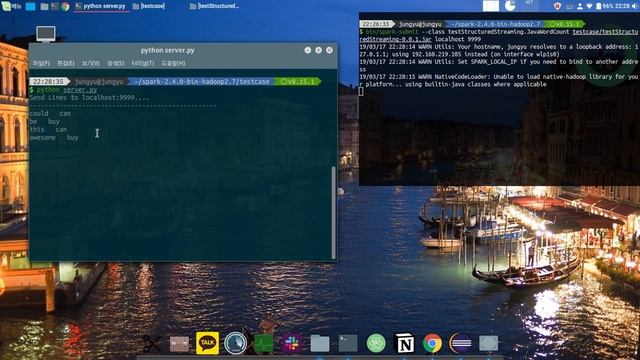Viewport: 640px width, 360px height.
Task: Open KakaoTalk from the dock
Action: [207, 343]
